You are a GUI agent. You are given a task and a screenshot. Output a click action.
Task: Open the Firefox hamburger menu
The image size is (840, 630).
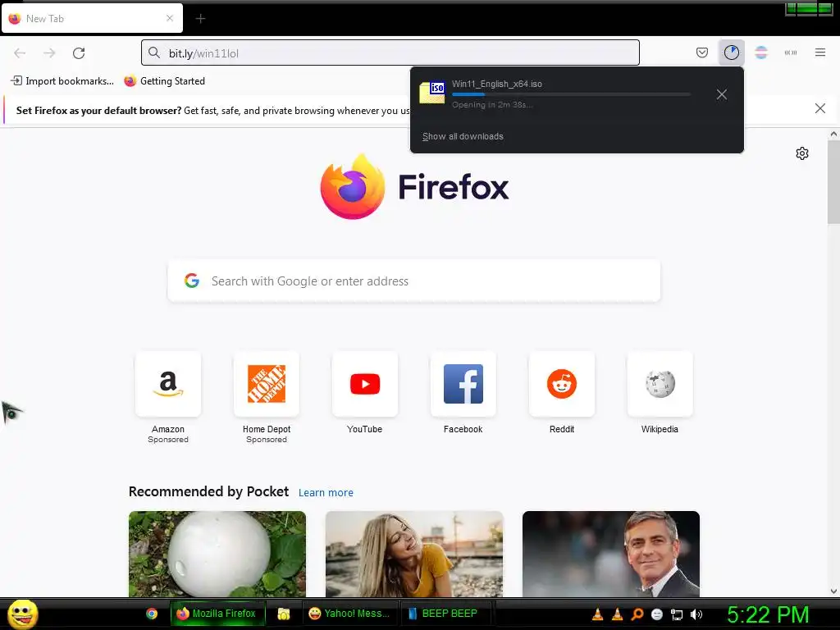pos(820,52)
